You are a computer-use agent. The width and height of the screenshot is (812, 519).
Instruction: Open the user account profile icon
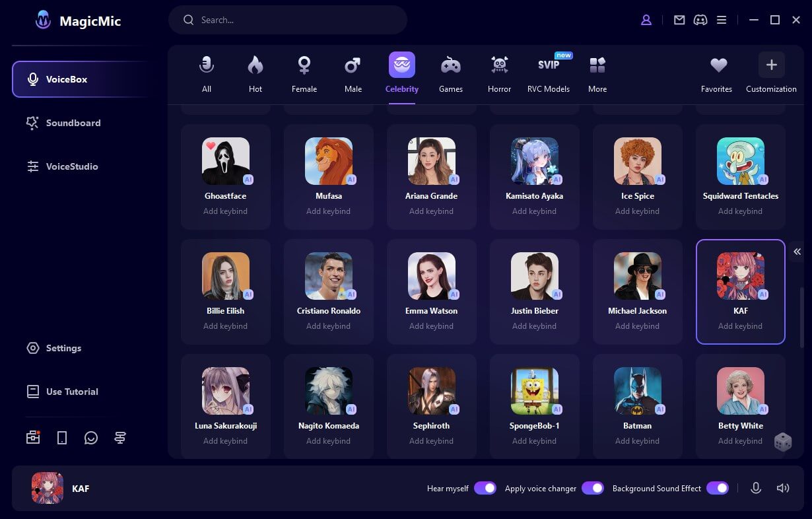click(646, 20)
